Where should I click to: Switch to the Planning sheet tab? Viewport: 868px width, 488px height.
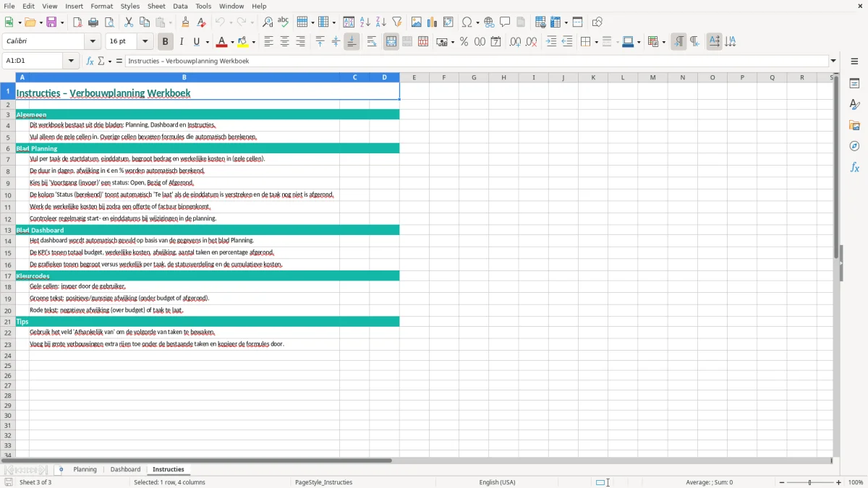click(x=85, y=469)
